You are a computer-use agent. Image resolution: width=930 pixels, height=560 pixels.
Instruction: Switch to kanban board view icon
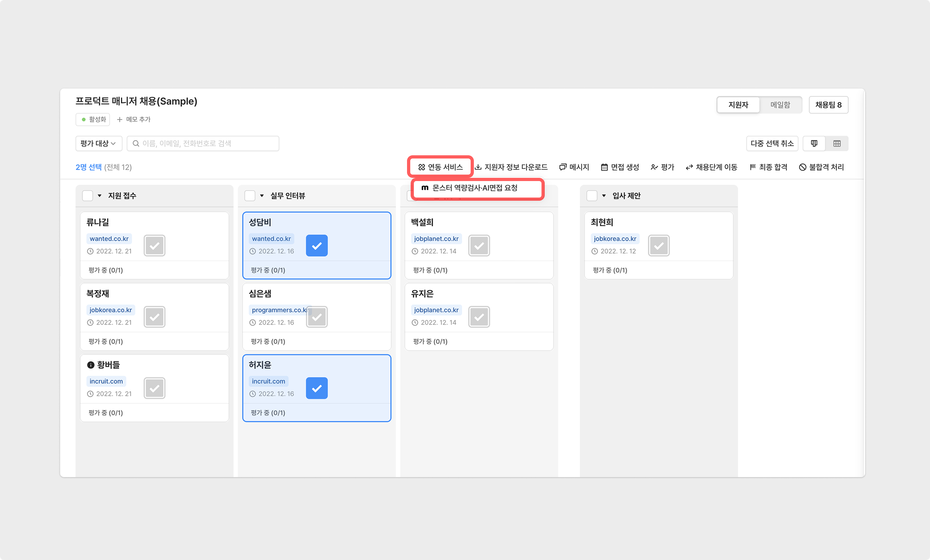point(814,144)
